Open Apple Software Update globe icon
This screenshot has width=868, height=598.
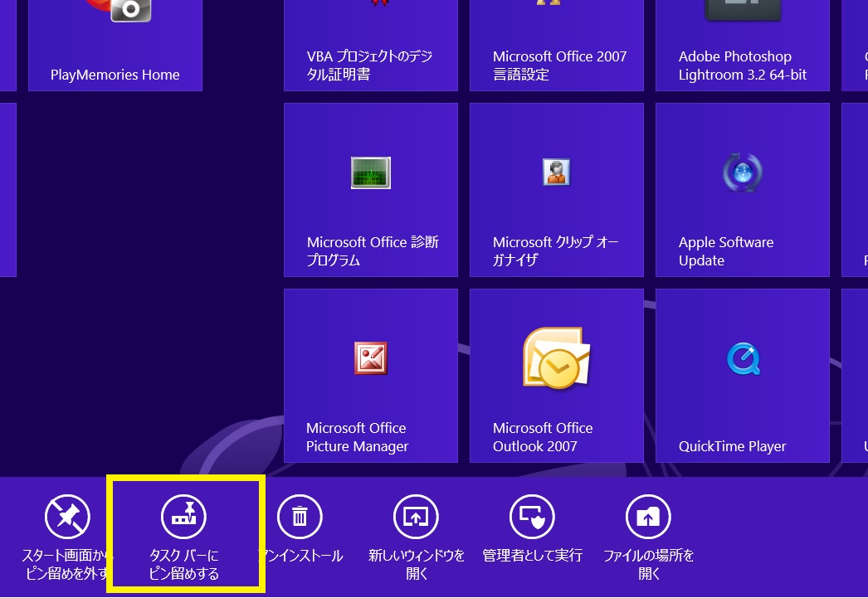pyautogui.click(x=743, y=173)
